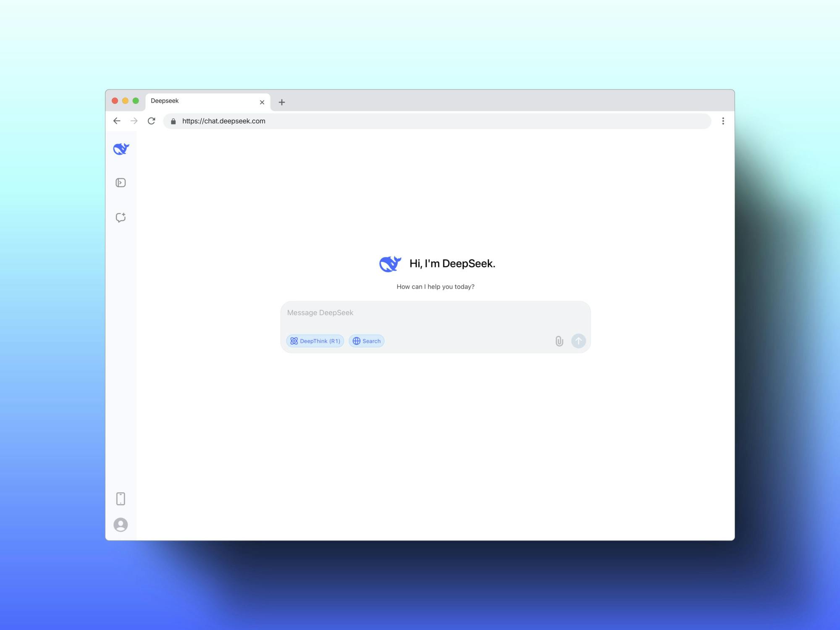Close the Deepseek tab

click(x=262, y=102)
